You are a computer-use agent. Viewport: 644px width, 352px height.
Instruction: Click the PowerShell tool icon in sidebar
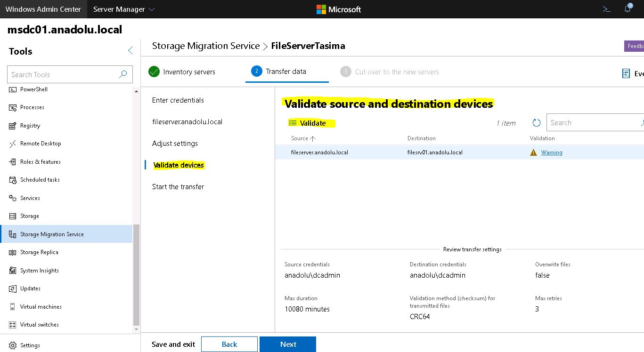(x=12, y=89)
